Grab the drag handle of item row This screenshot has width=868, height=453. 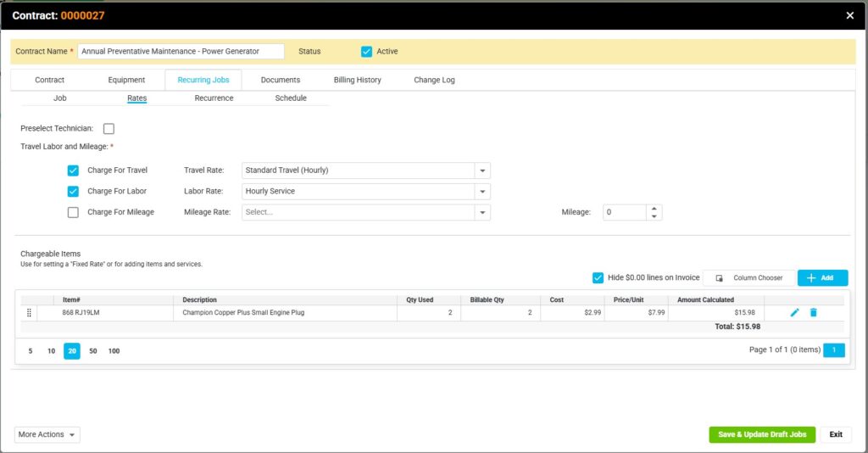(x=29, y=313)
